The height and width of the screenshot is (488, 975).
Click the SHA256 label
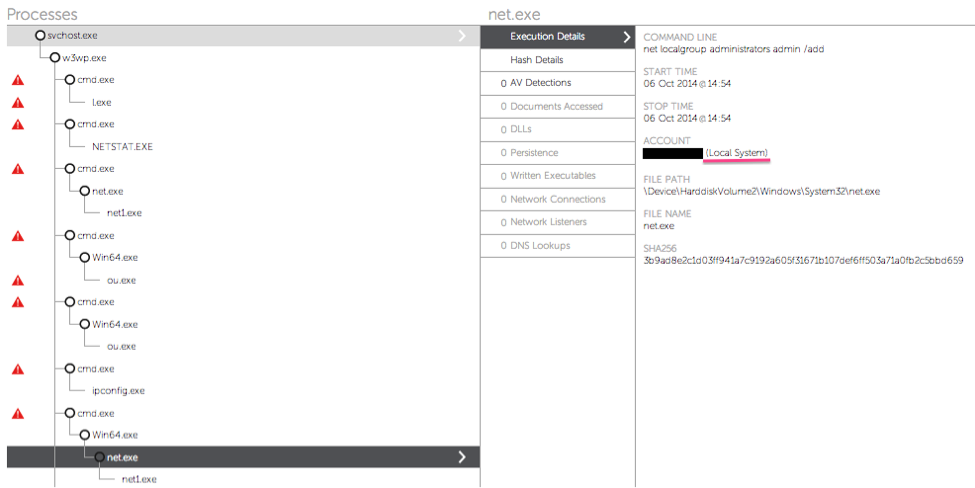pyautogui.click(x=660, y=249)
